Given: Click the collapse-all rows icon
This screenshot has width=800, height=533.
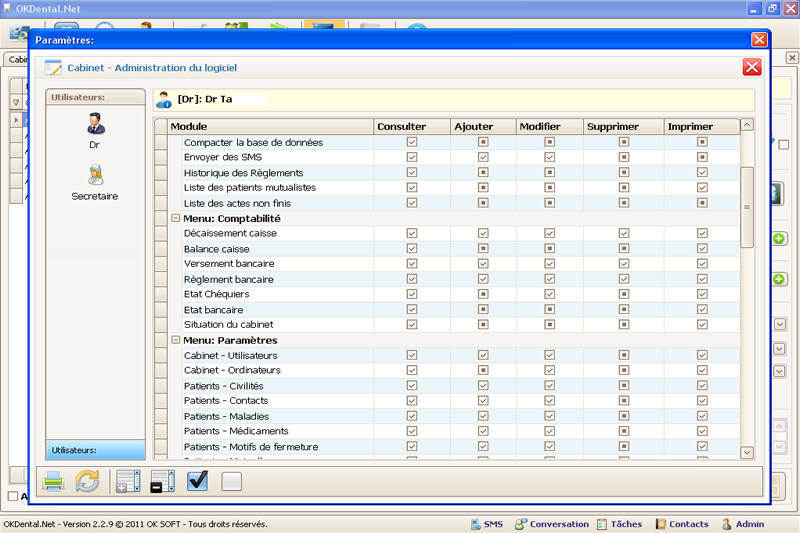Looking at the screenshot, I should [163, 481].
